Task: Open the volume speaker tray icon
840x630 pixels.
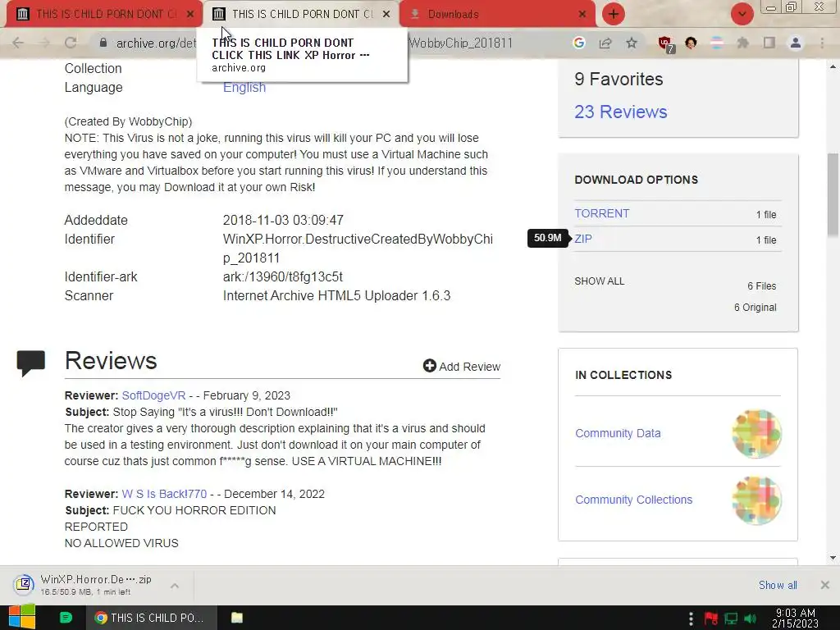Action: click(x=750, y=619)
